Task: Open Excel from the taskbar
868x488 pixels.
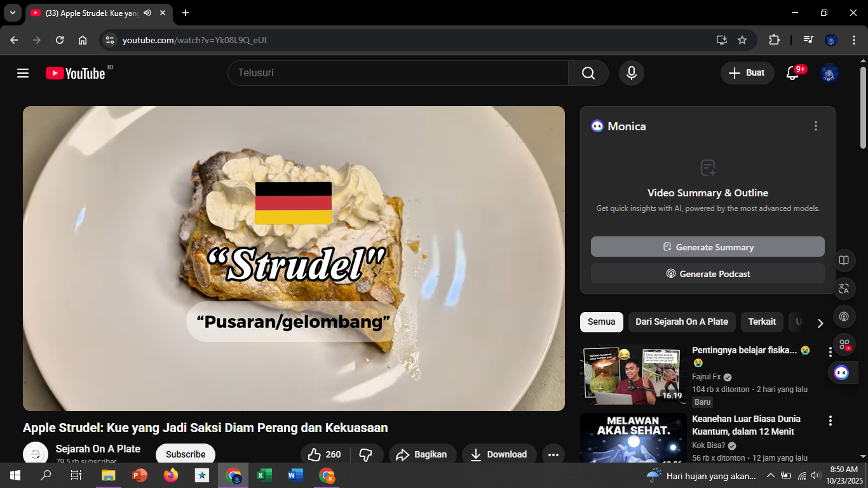Action: point(264,475)
